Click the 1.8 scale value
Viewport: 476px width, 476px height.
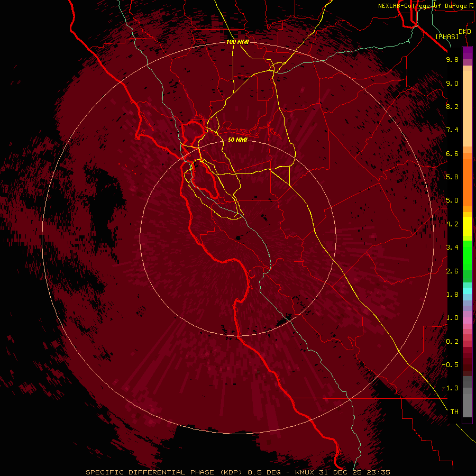pyautogui.click(x=452, y=295)
